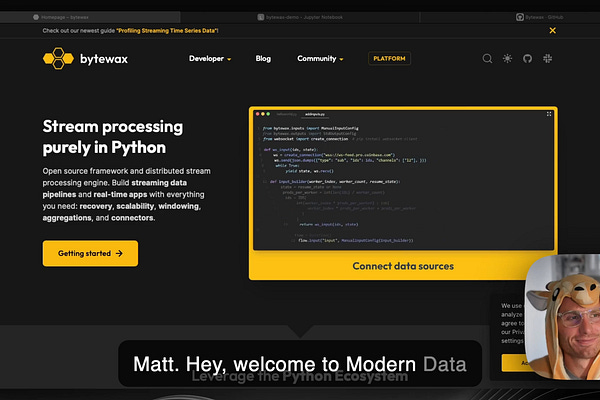Expand the Community dropdown menu
Screen dimensions: 600x400
[x=320, y=59]
